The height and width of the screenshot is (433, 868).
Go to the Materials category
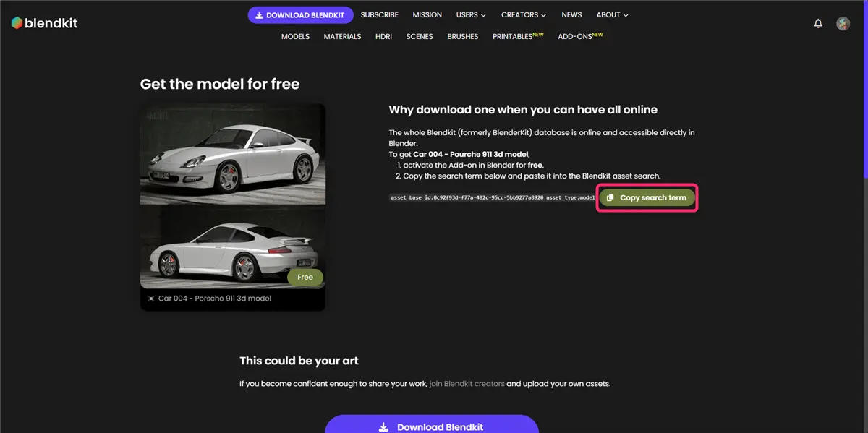[x=342, y=36]
